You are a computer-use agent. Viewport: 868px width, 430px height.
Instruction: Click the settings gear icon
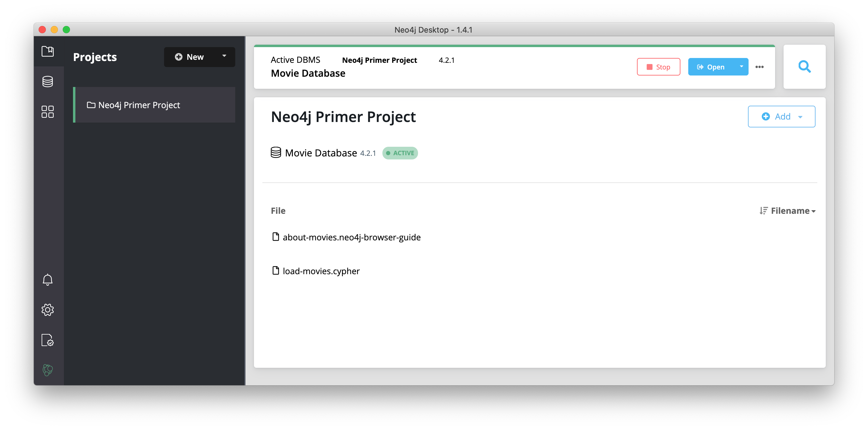(47, 309)
